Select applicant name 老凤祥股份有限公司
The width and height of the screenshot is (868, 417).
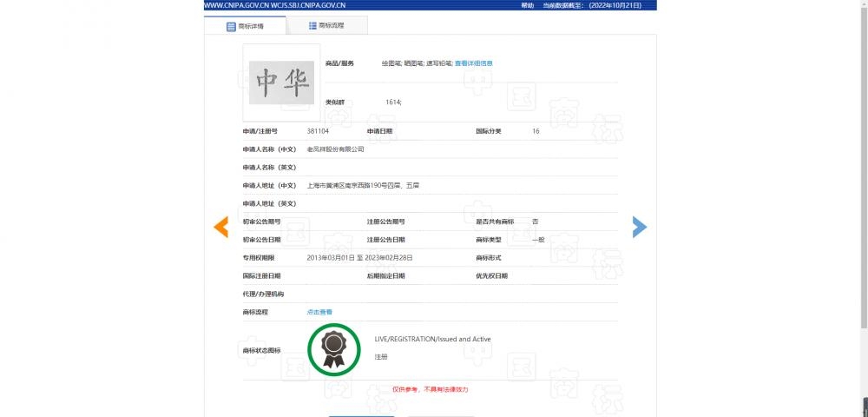(335, 149)
